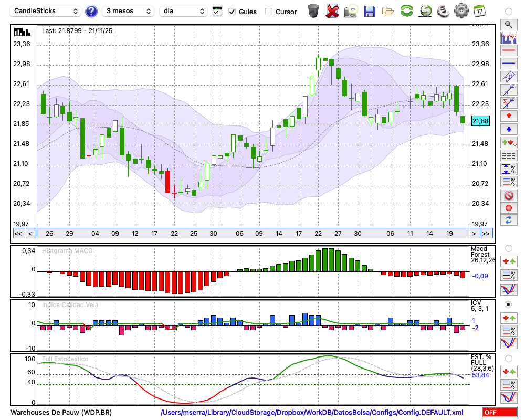This screenshot has height=420, width=525.
Task: Click the Config.DEFAULT.xml file path link
Action: pyautogui.click(x=312, y=413)
